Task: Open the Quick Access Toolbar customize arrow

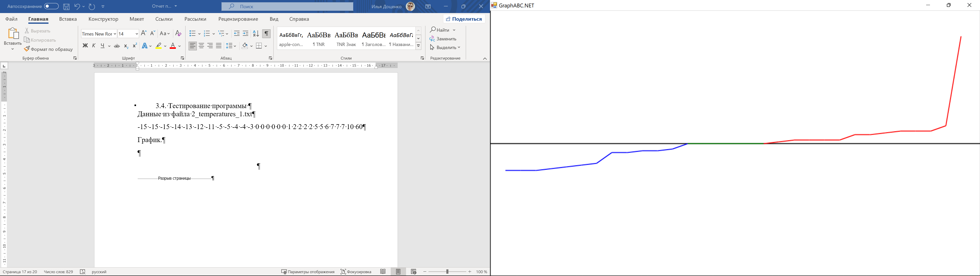Action: click(103, 6)
